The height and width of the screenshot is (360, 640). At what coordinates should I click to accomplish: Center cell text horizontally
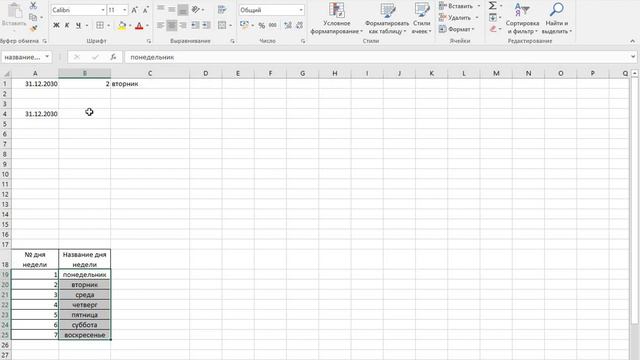click(172, 25)
